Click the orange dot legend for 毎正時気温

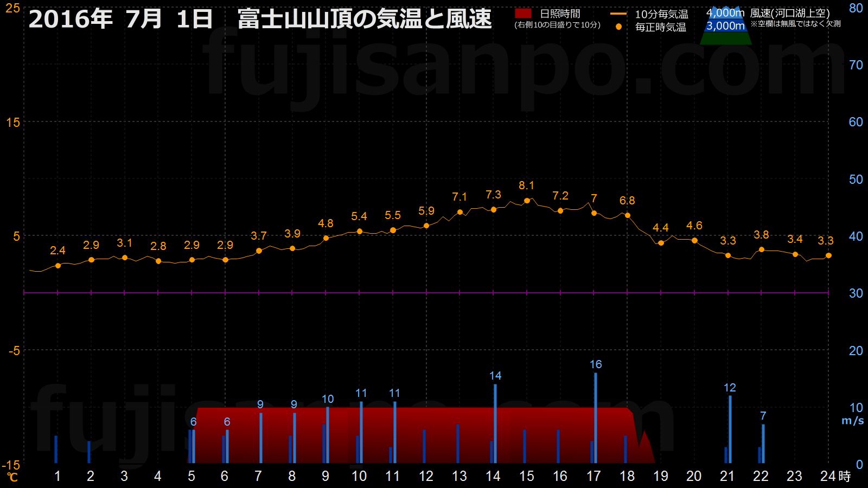tap(618, 27)
